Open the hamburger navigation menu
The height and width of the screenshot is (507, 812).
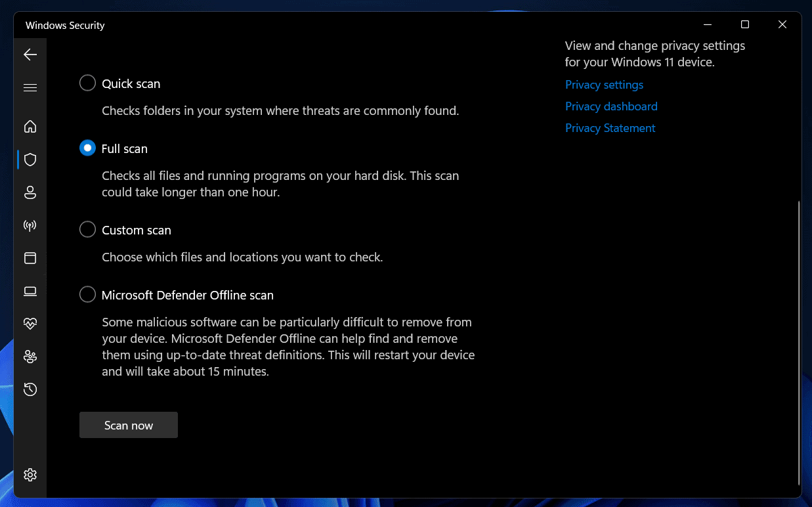[30, 87]
